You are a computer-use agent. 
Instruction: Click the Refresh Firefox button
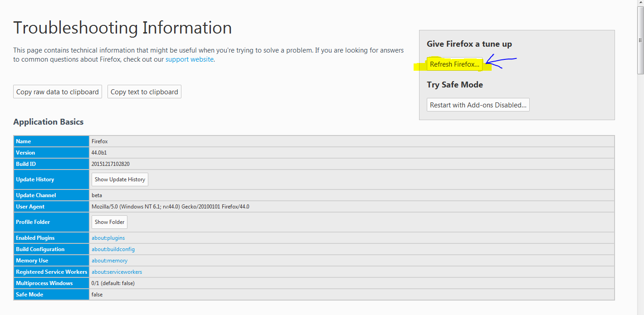[x=454, y=64]
